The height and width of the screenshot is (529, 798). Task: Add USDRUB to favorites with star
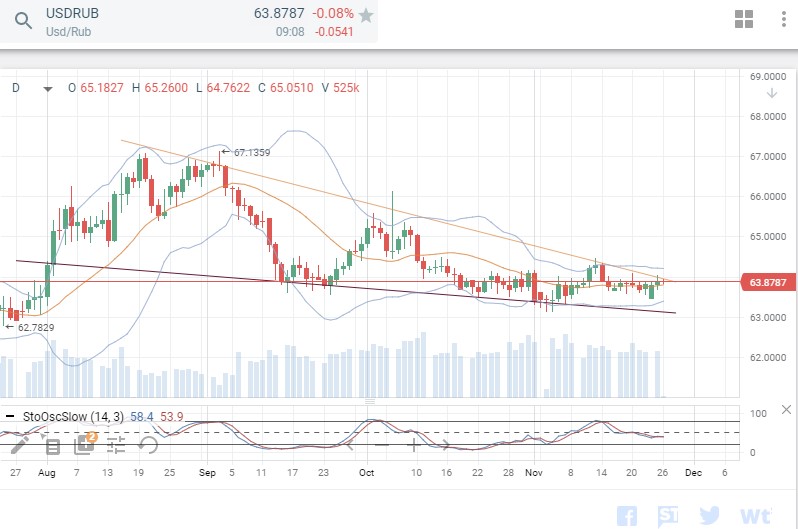point(365,15)
